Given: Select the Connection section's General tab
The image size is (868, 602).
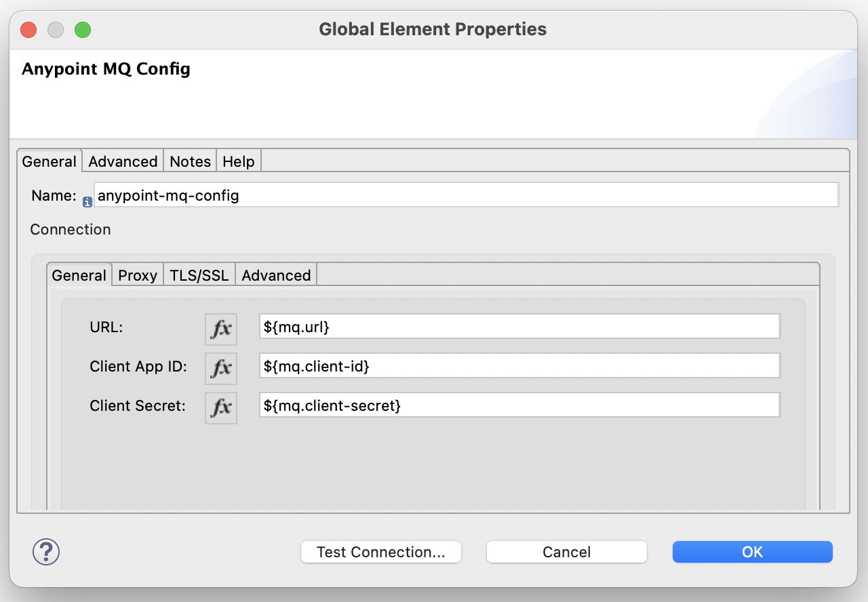Looking at the screenshot, I should pyautogui.click(x=79, y=275).
